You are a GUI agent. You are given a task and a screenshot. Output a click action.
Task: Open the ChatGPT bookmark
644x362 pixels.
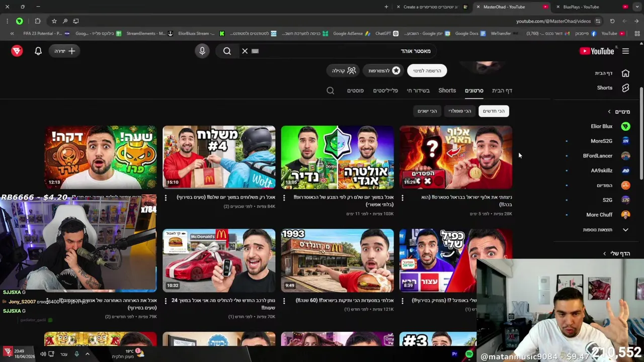click(x=387, y=34)
